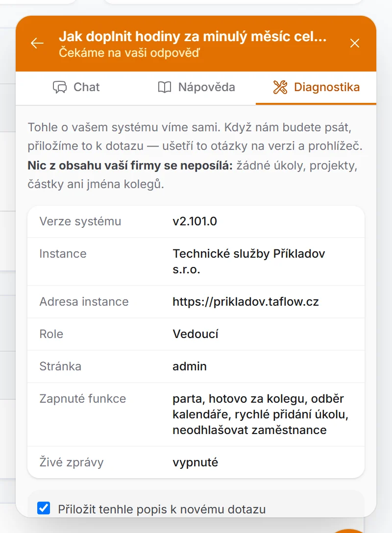Click the 'Přiložit tenhle popis k novému dotazu' label

click(x=162, y=509)
